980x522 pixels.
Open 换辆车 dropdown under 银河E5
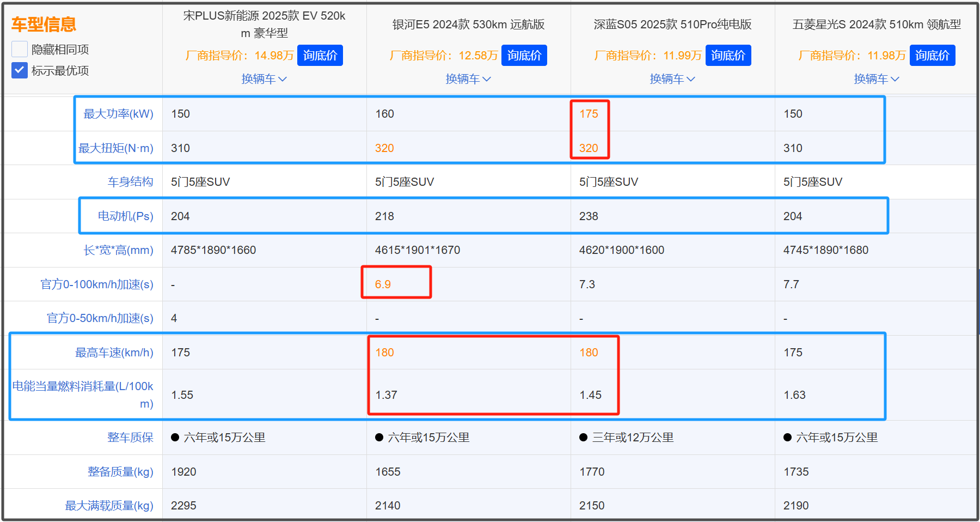(x=468, y=79)
